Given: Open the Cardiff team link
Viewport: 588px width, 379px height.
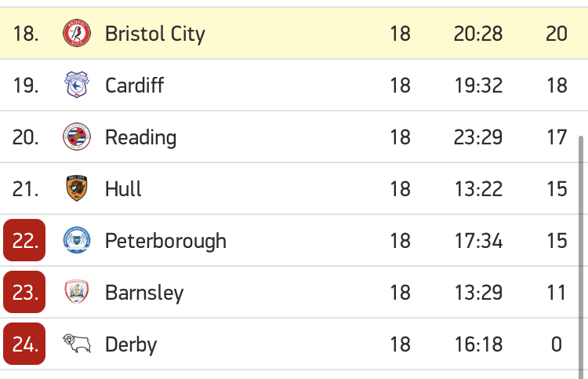Looking at the screenshot, I should [x=134, y=86].
